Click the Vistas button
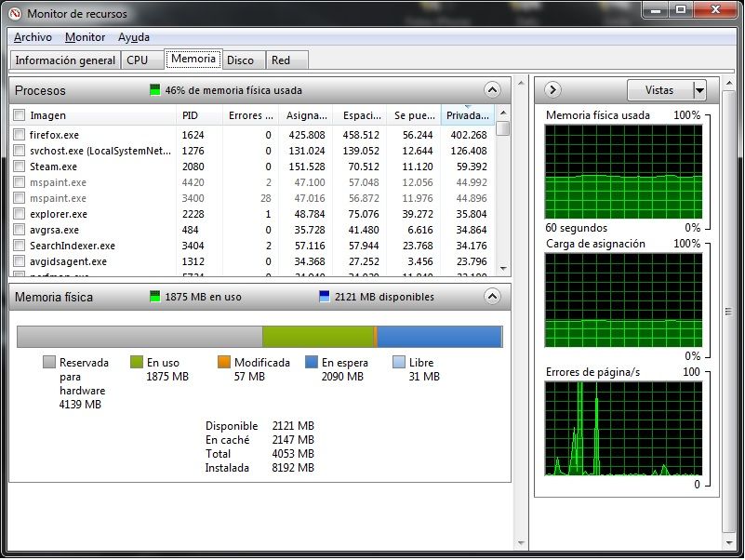The width and height of the screenshot is (745, 560). [660, 90]
